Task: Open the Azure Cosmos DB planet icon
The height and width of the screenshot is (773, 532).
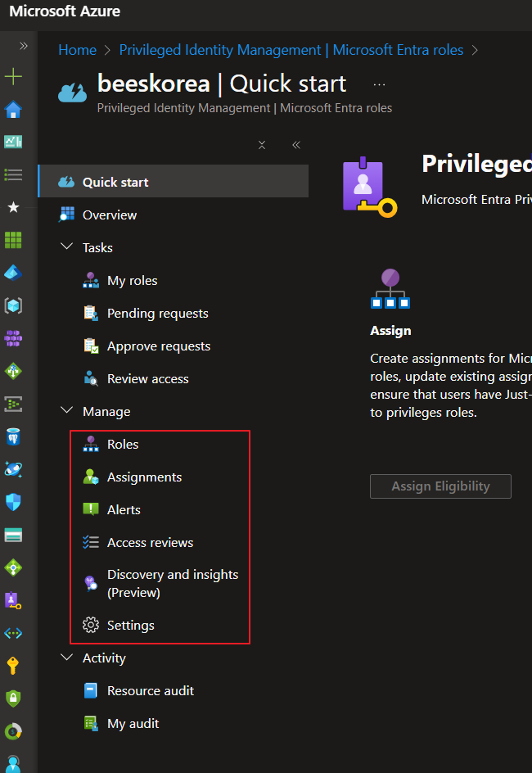Action: [13, 469]
